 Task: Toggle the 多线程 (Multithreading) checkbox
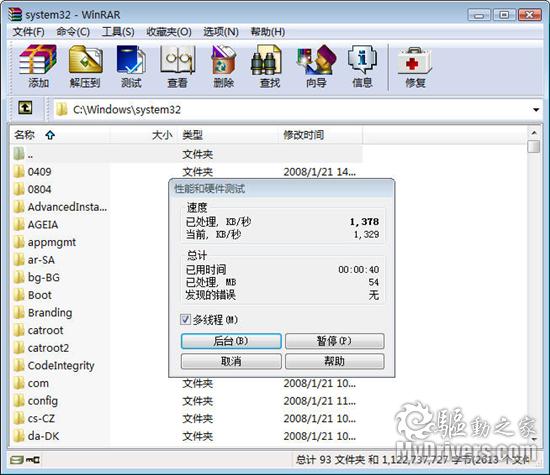(x=185, y=320)
